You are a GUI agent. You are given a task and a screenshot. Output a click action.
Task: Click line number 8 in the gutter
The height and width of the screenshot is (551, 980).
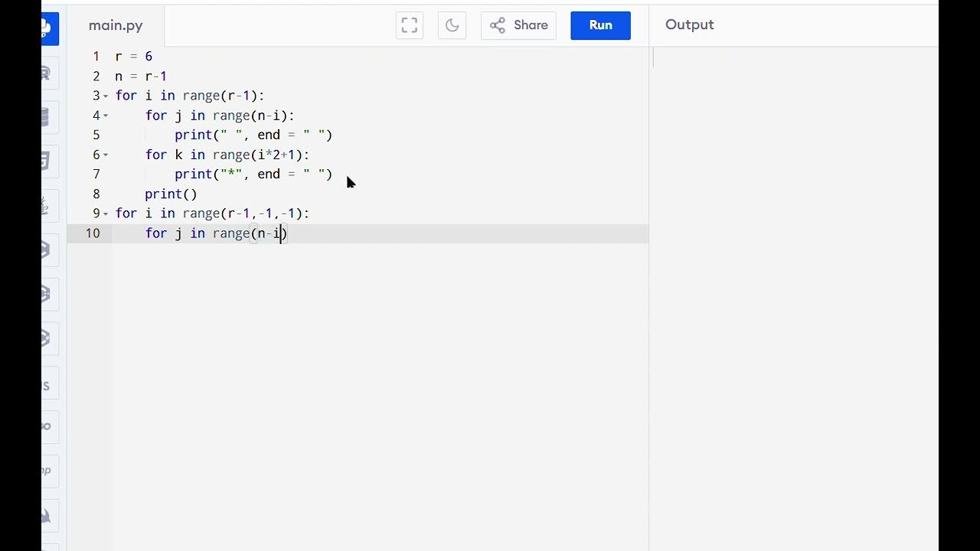[96, 194]
